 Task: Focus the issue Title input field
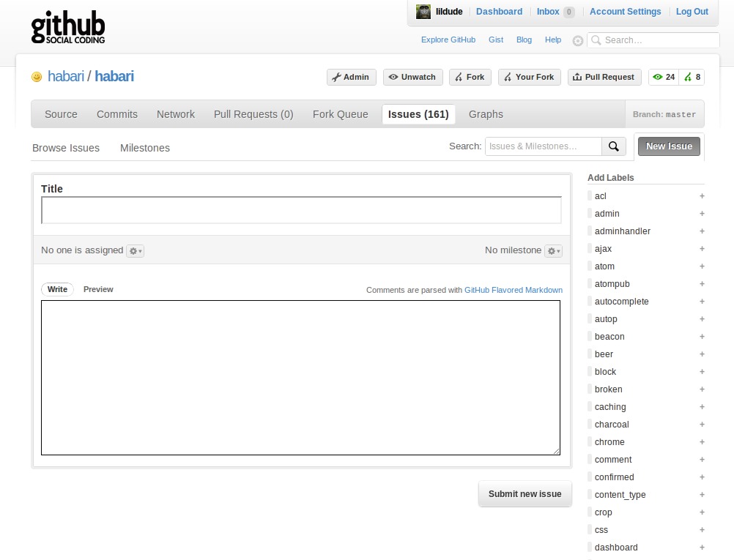pyautogui.click(x=300, y=209)
